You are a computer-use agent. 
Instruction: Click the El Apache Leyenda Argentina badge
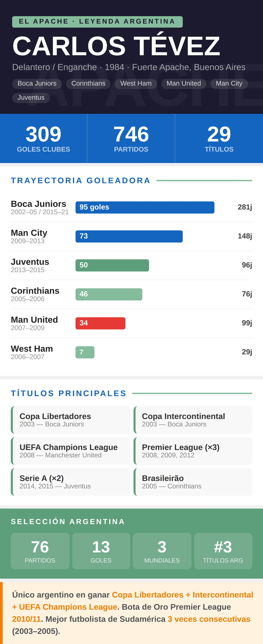point(97,22)
